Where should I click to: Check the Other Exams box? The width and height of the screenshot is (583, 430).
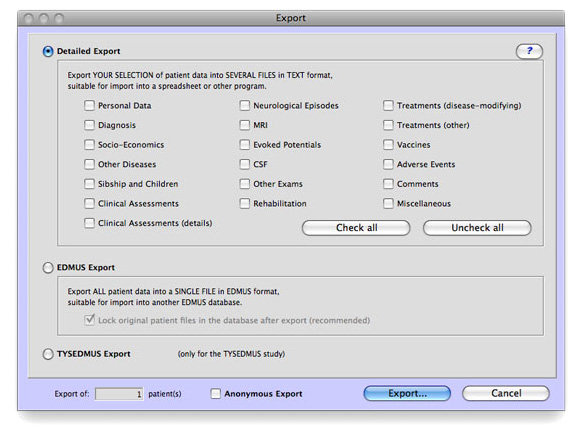coord(245,184)
